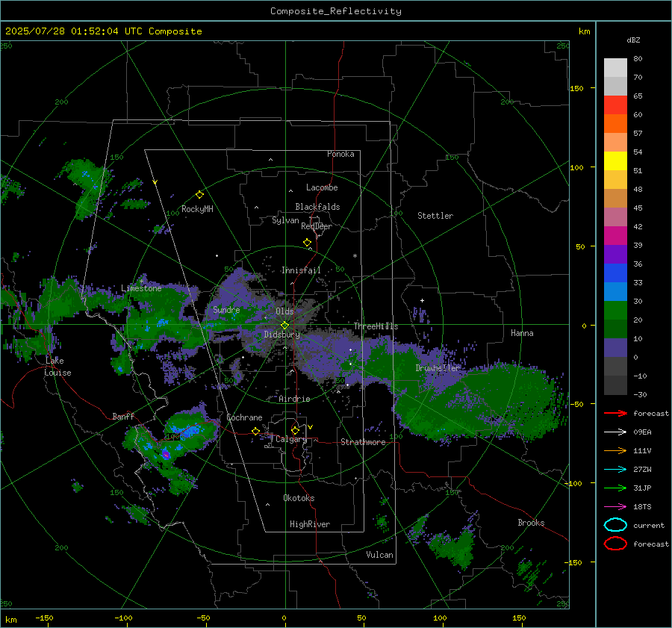Image resolution: width=672 pixels, height=628 pixels.
Task: Click the green 31JP arrow icon
Action: click(615, 488)
